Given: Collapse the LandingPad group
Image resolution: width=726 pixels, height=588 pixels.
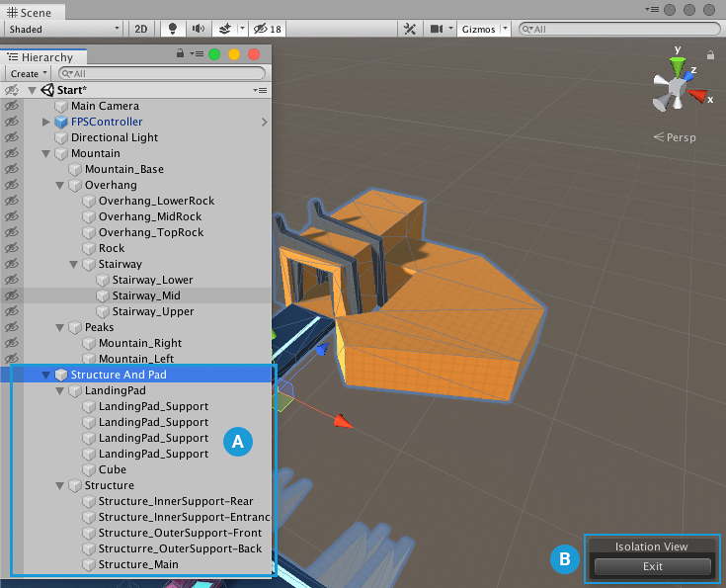Looking at the screenshot, I should [x=59, y=390].
